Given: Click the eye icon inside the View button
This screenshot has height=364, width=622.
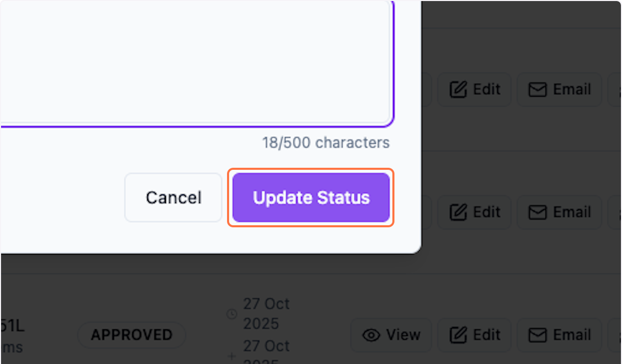Looking at the screenshot, I should [x=371, y=335].
